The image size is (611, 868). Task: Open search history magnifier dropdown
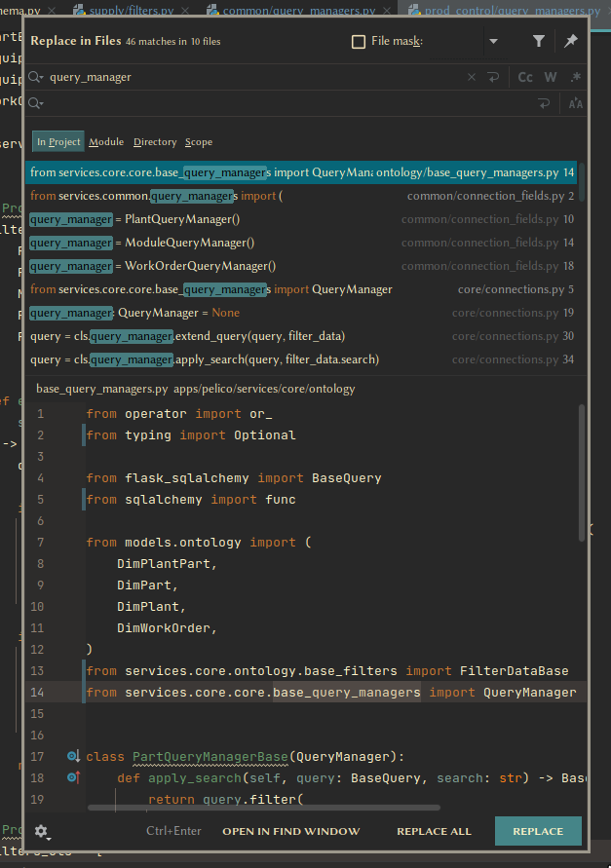coord(36,77)
